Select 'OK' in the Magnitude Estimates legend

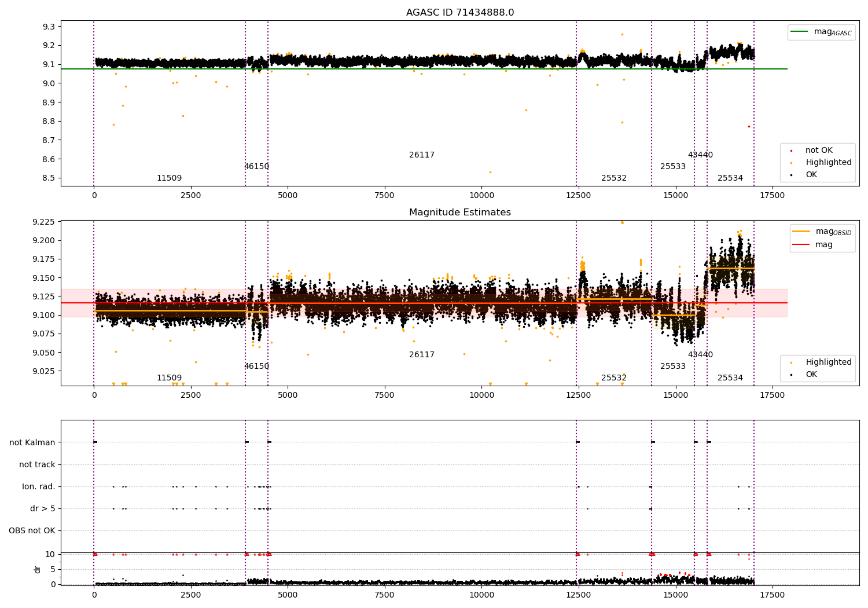pyautogui.click(x=811, y=375)
